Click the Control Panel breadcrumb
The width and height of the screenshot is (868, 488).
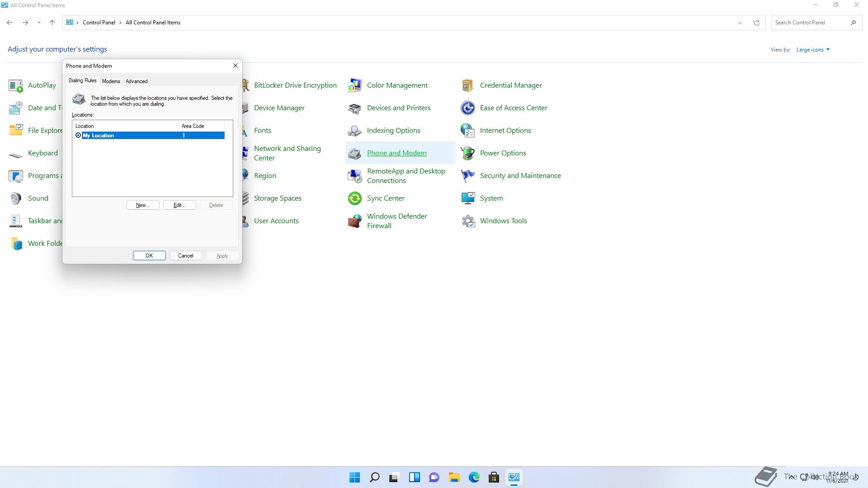click(99, 23)
